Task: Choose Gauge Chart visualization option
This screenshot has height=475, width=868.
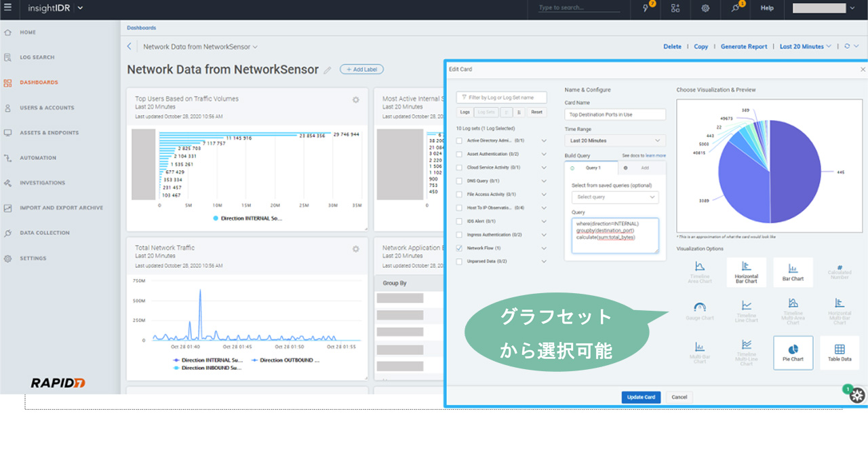Action: pyautogui.click(x=700, y=311)
